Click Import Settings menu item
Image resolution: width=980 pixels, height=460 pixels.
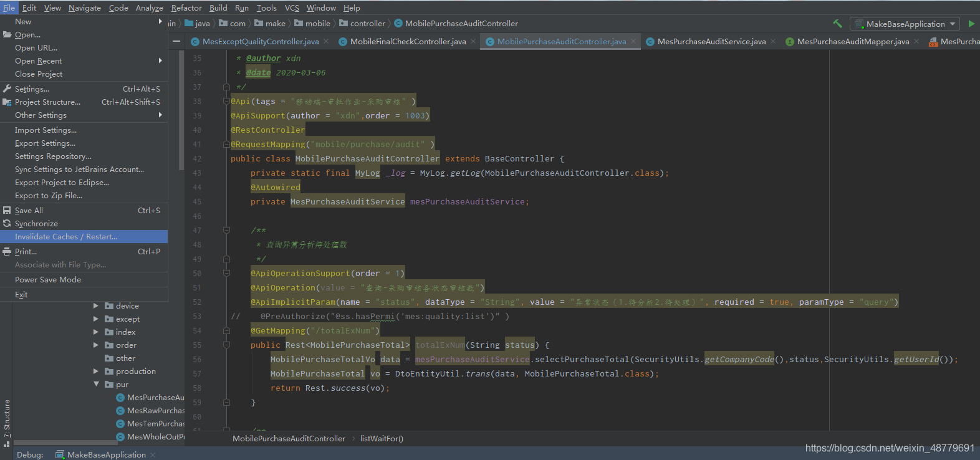(x=84, y=130)
